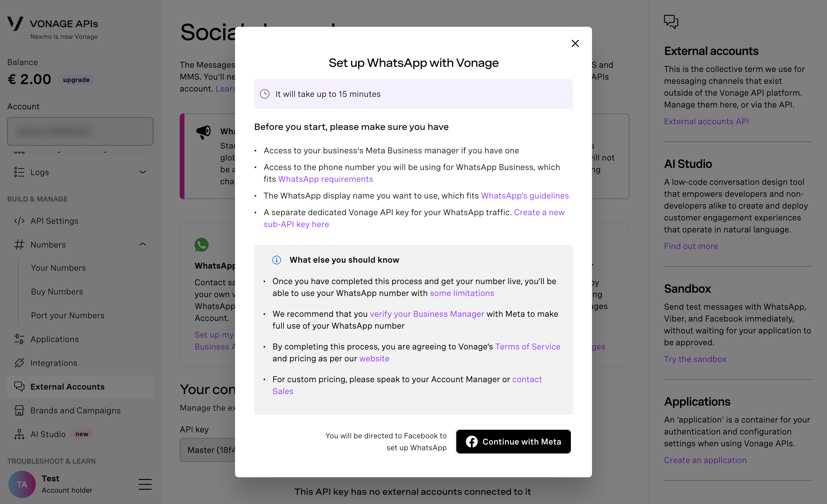
Task: Click the API Settings code icon
Action: (x=19, y=220)
